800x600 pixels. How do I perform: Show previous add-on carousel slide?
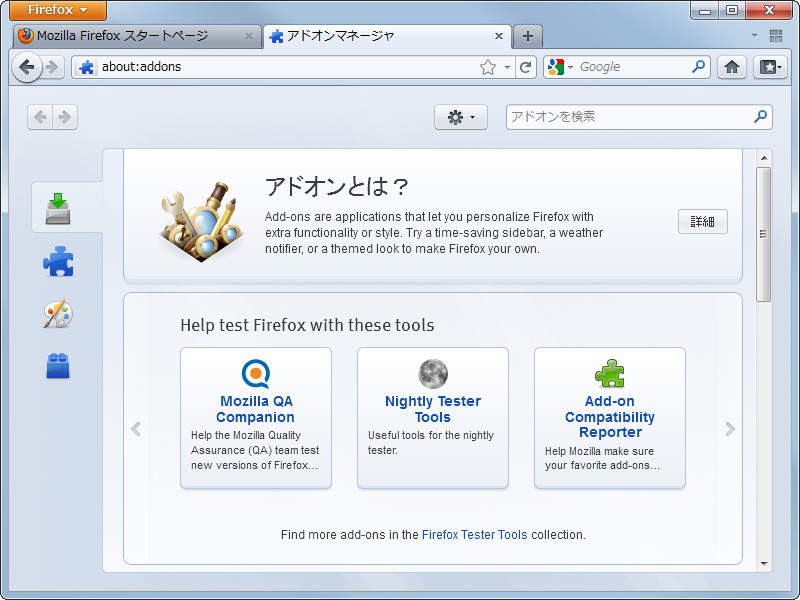pos(136,429)
